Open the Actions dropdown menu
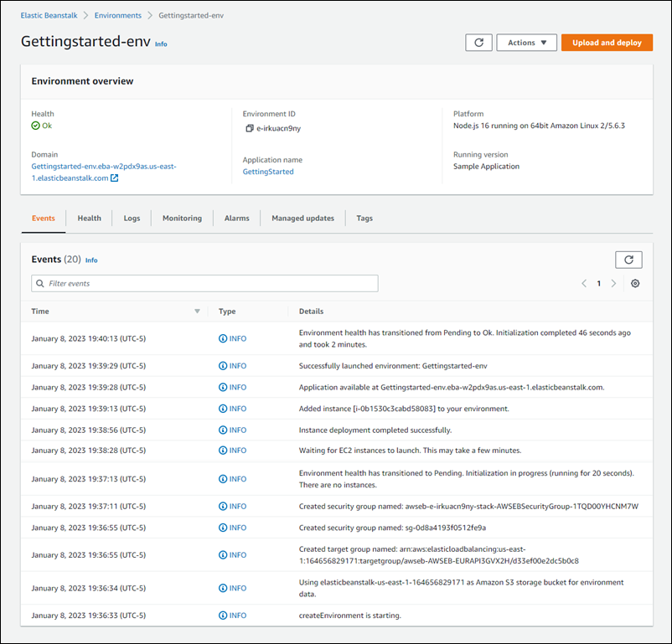The height and width of the screenshot is (644, 672). [x=526, y=43]
